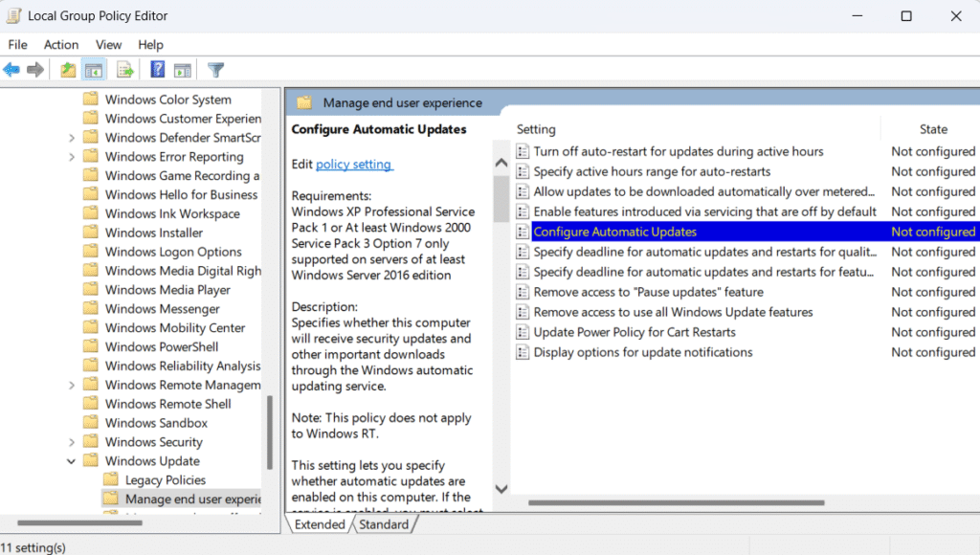Screen dimensions: 980x555
Task: Toggle the Show/Hide Action Pane icon
Action: click(182, 70)
